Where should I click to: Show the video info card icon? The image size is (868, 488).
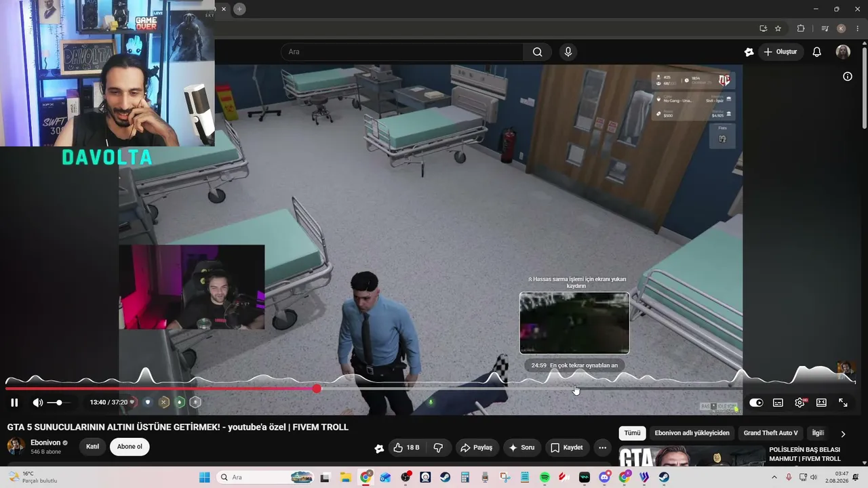(848, 77)
